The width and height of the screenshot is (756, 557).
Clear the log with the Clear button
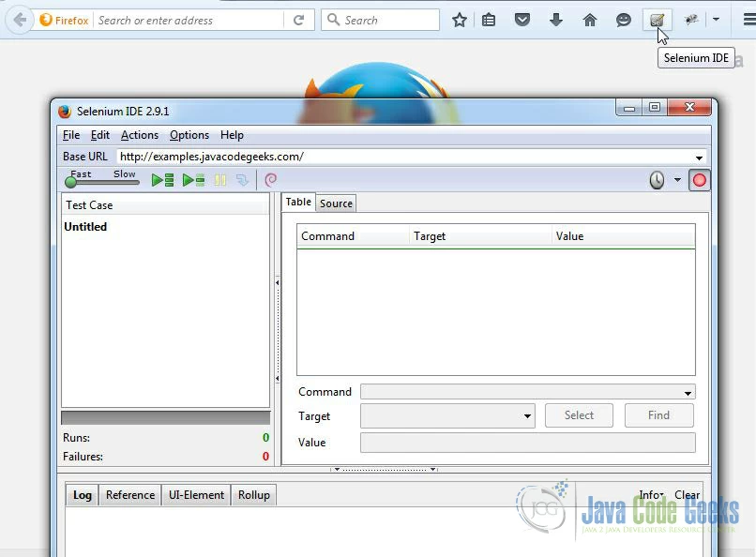687,495
